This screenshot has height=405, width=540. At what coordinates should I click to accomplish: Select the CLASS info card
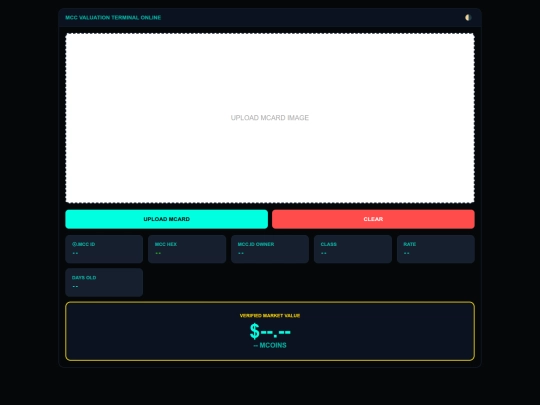coord(353,249)
